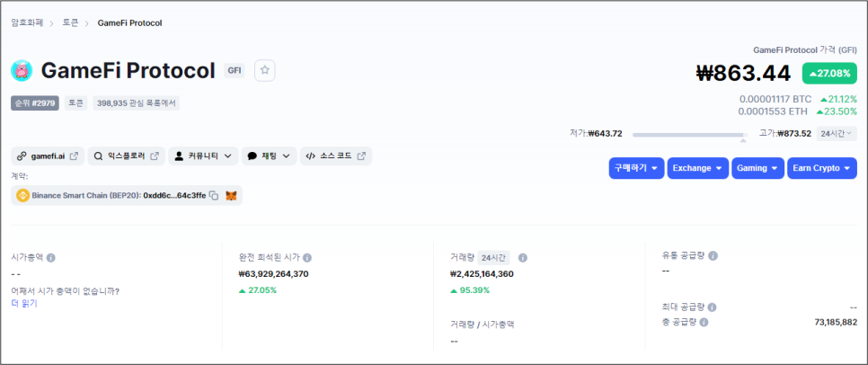Click the 95.39% volume change
868x365 pixels.
pyautogui.click(x=470, y=290)
